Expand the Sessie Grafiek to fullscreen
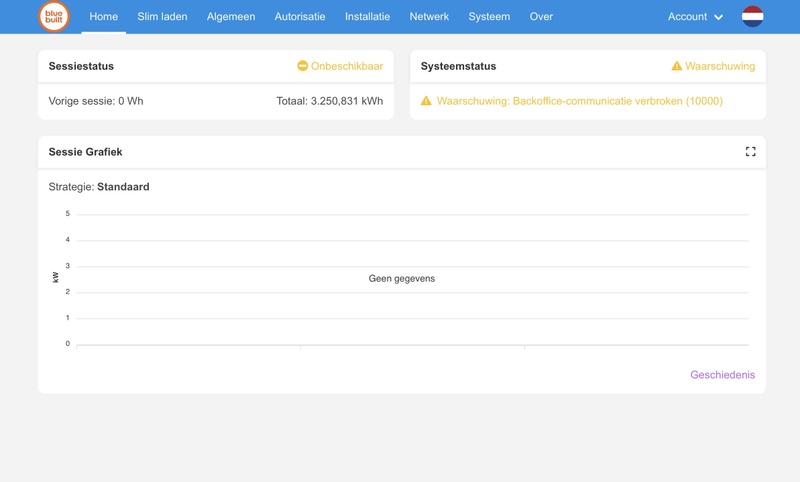 [x=750, y=151]
